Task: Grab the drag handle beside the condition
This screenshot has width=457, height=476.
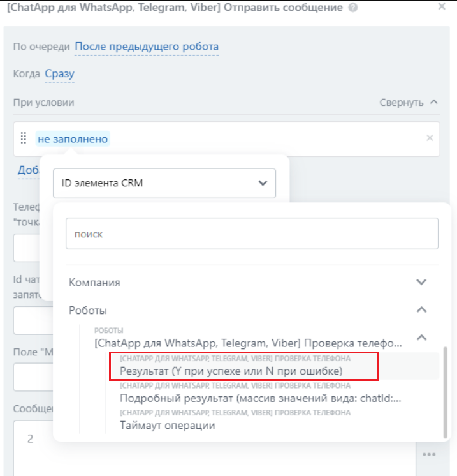Action: [24, 138]
